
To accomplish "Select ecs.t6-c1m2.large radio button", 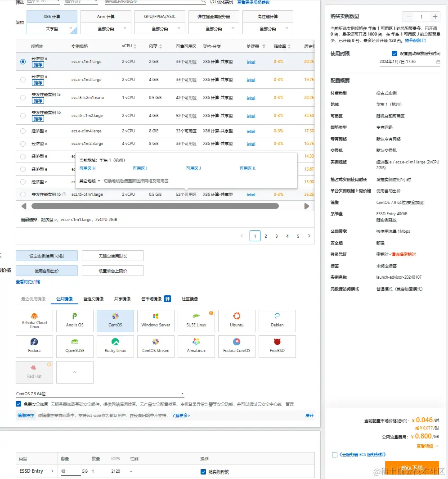I will pyautogui.click(x=23, y=116).
